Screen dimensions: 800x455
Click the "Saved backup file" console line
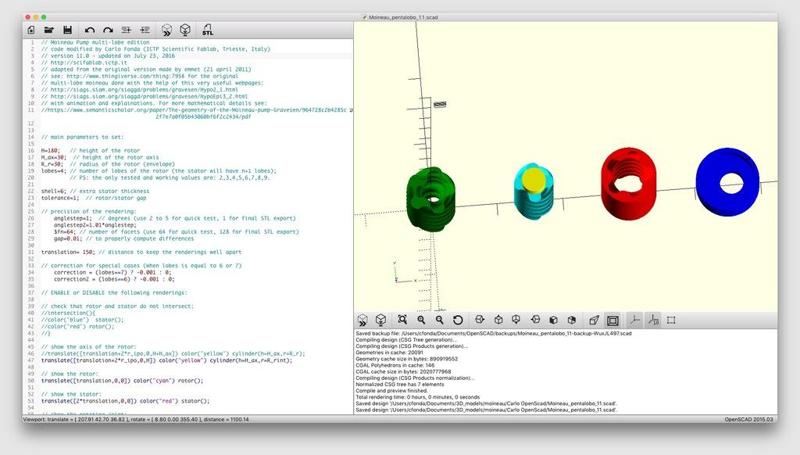(493, 334)
